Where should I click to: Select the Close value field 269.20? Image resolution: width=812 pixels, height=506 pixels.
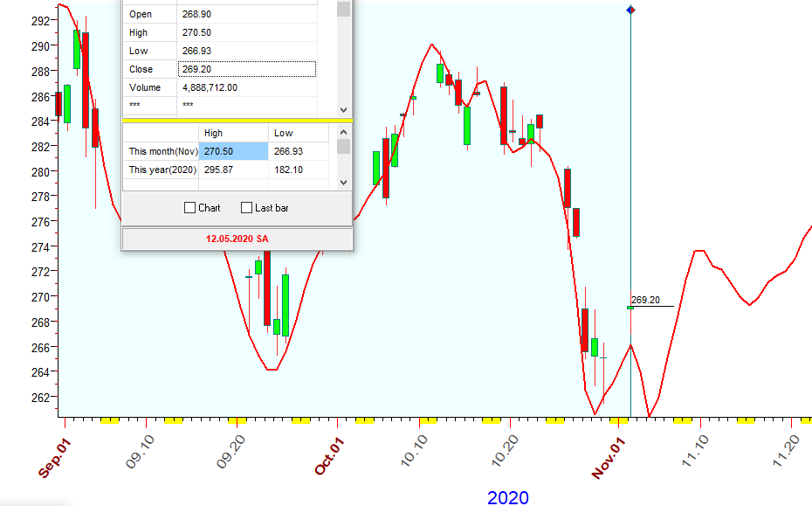248,69
